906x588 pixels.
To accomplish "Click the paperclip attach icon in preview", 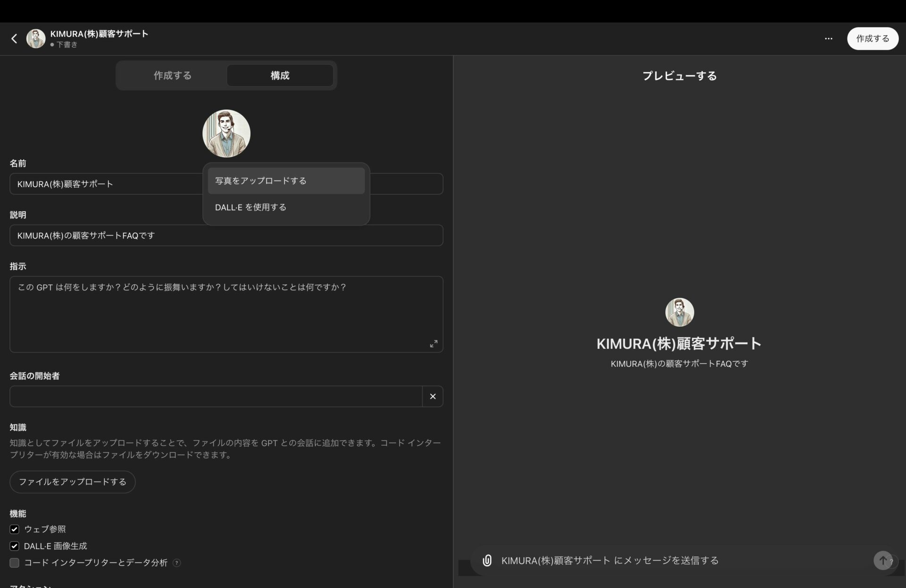I will point(487,560).
